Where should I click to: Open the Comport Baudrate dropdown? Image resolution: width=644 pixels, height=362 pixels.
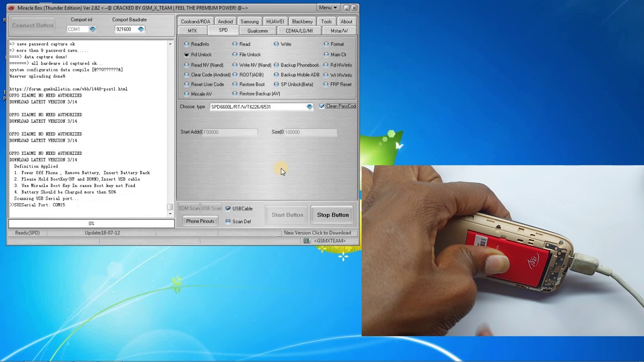[x=141, y=29]
